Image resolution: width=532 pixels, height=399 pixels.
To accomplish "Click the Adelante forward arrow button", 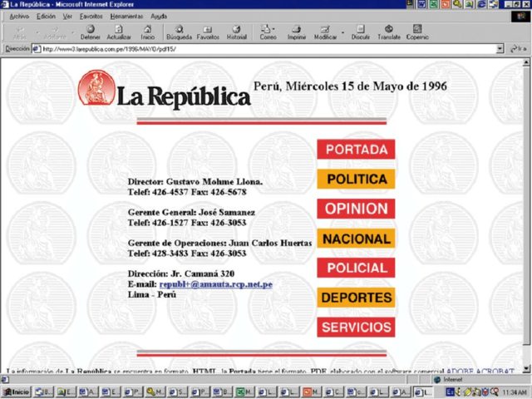I will click(x=55, y=32).
